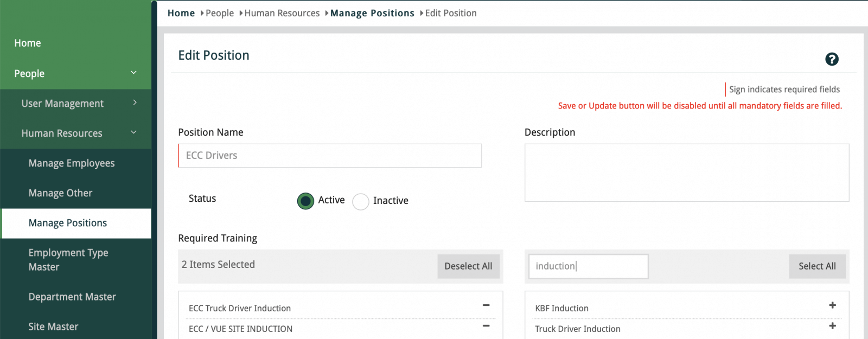
Task: Open Site Master from sidebar
Action: (x=53, y=327)
